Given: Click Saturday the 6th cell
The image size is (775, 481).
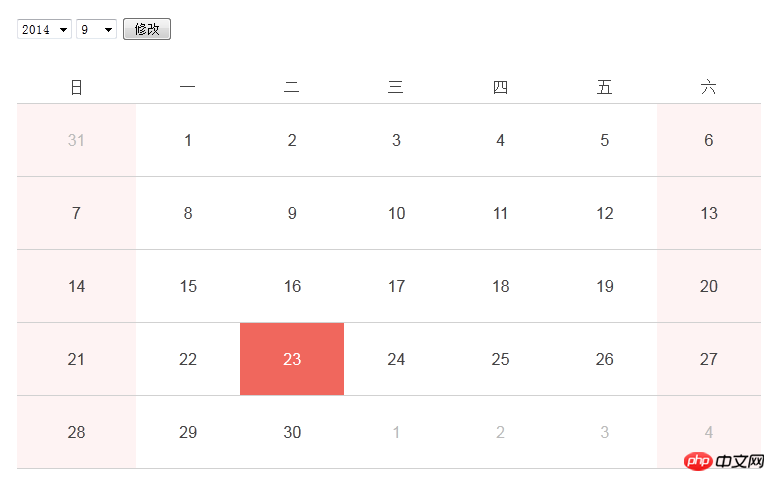Looking at the screenshot, I should (709, 140).
